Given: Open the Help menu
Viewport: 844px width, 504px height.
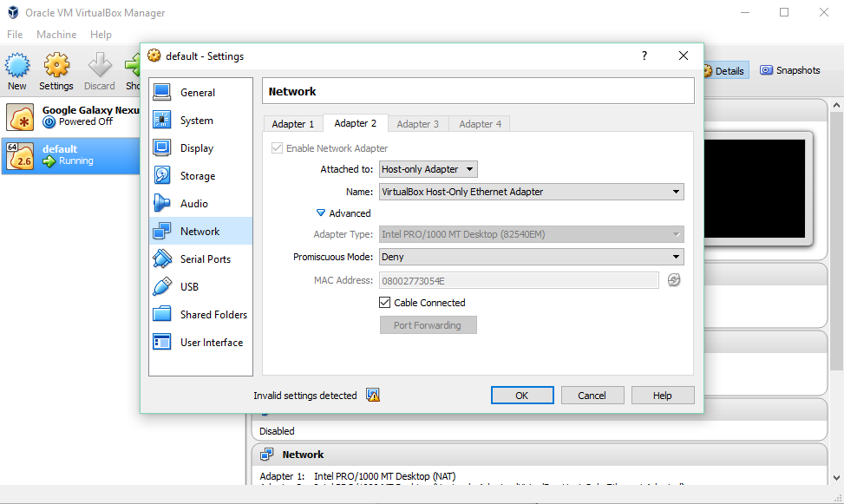Looking at the screenshot, I should coord(101,35).
